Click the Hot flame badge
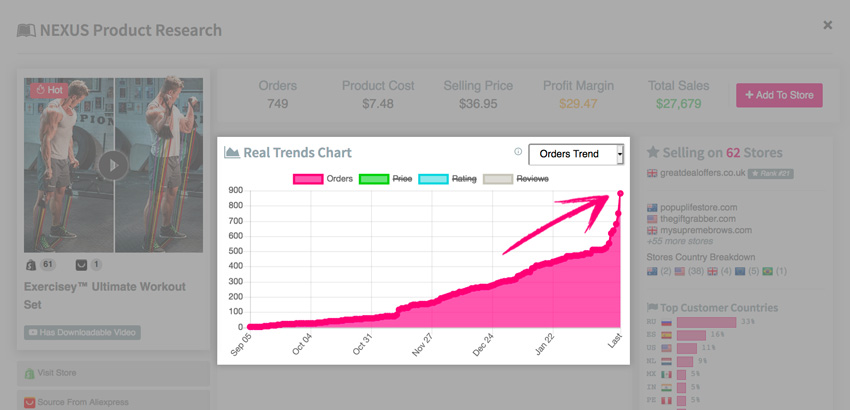This screenshot has height=410, width=850. (x=49, y=90)
